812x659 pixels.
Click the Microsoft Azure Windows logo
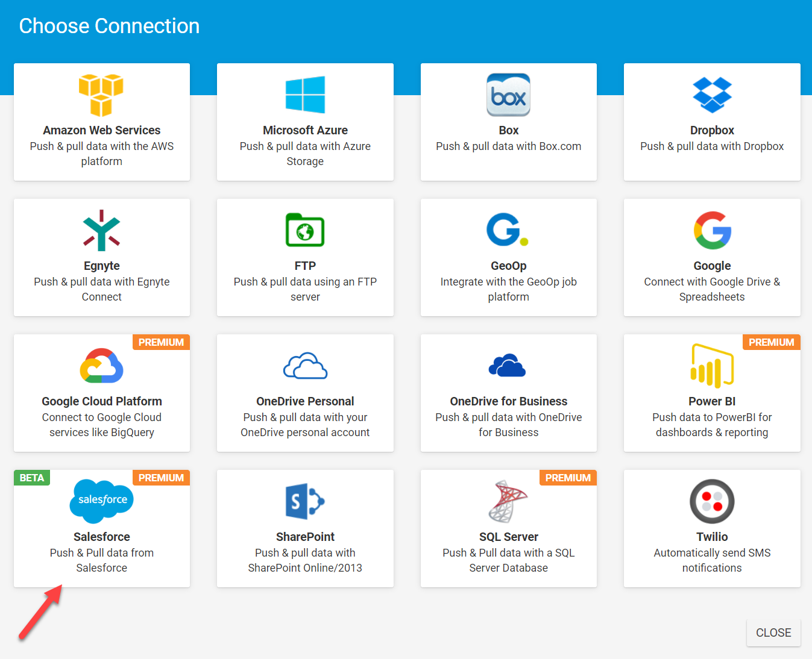click(x=305, y=95)
